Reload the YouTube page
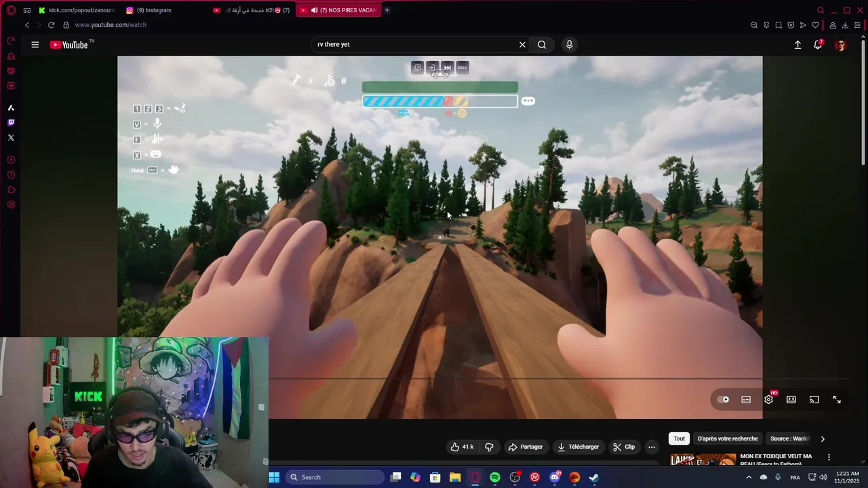The image size is (868, 488). pyautogui.click(x=51, y=25)
